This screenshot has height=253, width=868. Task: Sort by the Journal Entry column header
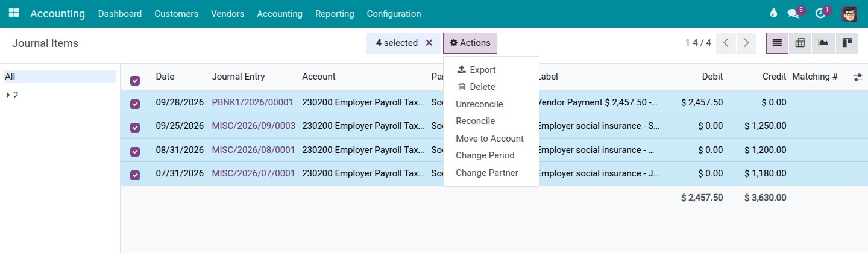pos(238,77)
